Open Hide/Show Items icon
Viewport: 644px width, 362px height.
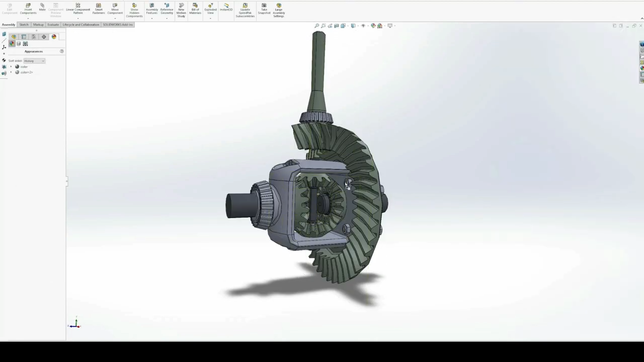pyautogui.click(x=363, y=26)
